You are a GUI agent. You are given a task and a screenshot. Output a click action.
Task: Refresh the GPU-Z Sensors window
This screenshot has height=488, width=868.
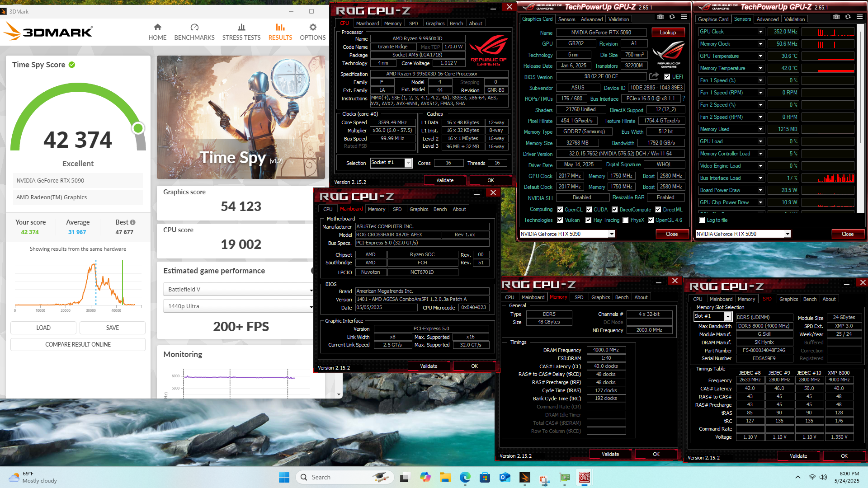(848, 17)
